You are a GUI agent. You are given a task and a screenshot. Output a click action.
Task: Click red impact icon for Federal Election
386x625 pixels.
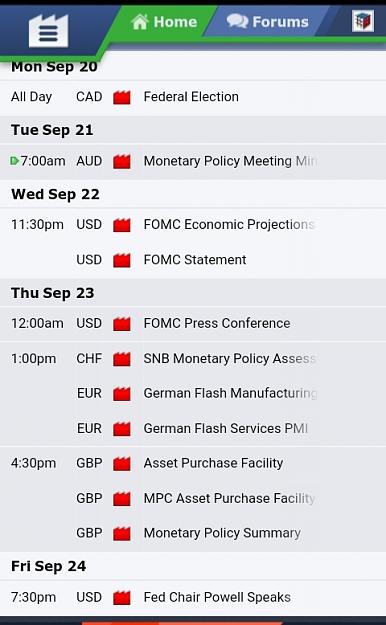[x=122, y=97]
